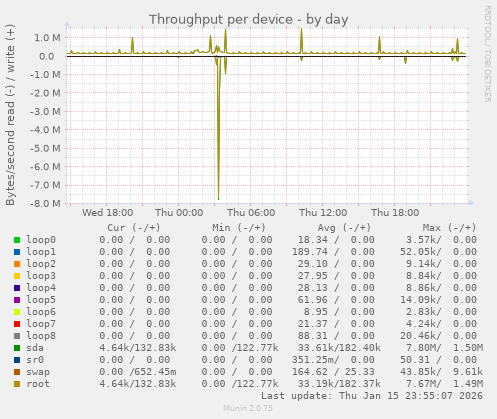Select the loop5 legend label
This screenshot has width=497, height=419.
tap(41, 300)
